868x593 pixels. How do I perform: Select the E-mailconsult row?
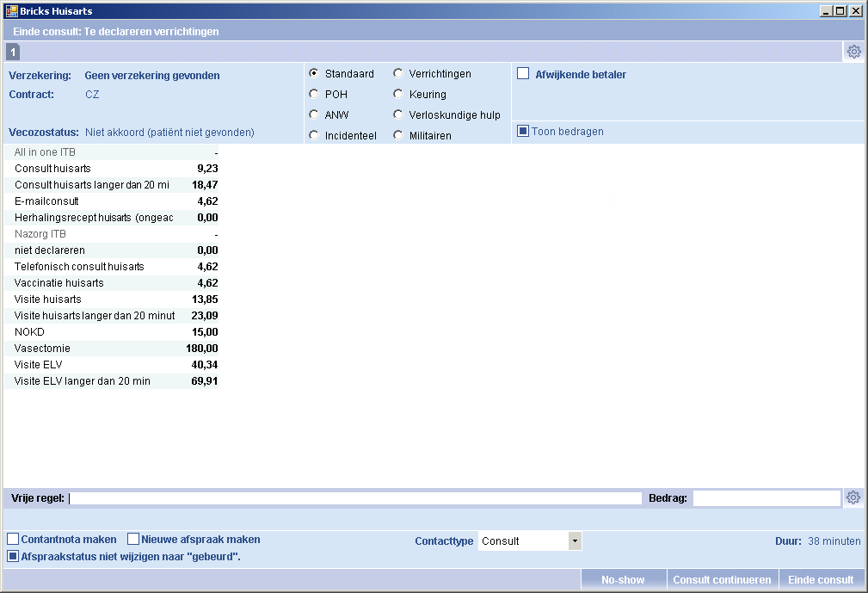[x=111, y=201]
